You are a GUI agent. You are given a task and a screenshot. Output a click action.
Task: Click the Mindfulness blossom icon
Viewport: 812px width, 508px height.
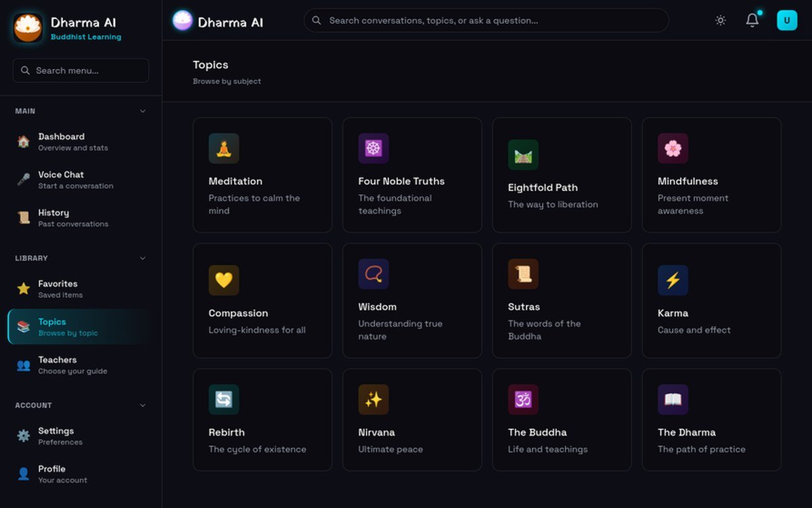coord(673,148)
